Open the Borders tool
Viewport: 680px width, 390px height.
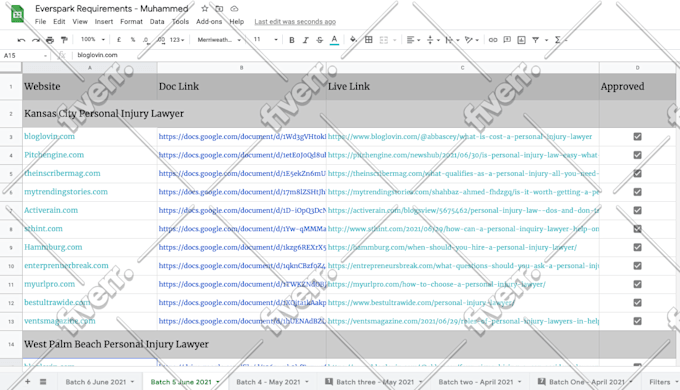(x=369, y=39)
